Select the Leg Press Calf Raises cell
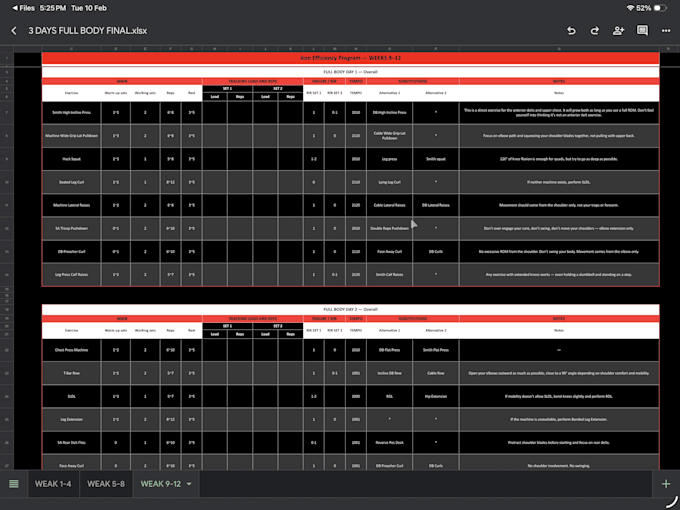 point(72,275)
